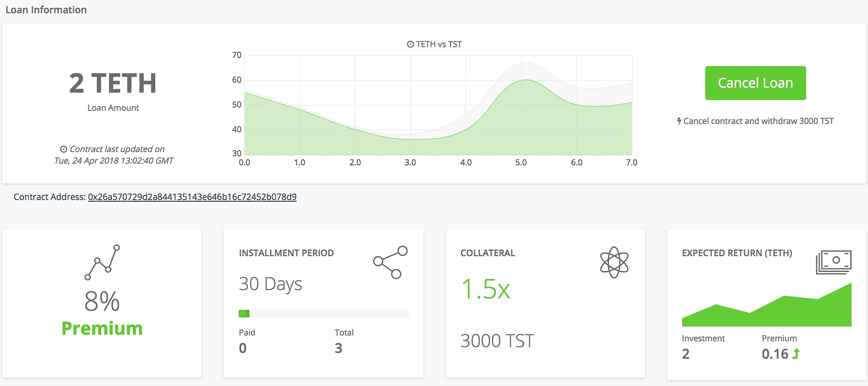The height and width of the screenshot is (386, 868).
Task: Click the lightning bolt icon under Cancel Loan
Action: click(x=679, y=121)
